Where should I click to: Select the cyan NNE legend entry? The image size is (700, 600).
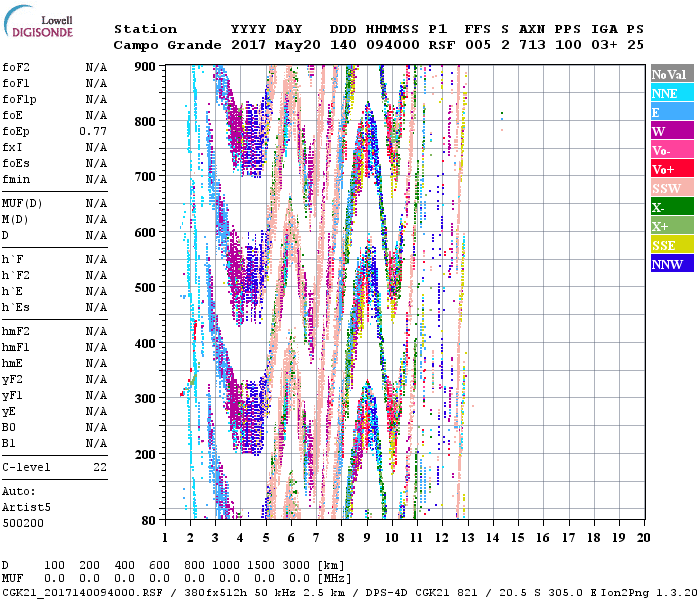click(x=671, y=93)
